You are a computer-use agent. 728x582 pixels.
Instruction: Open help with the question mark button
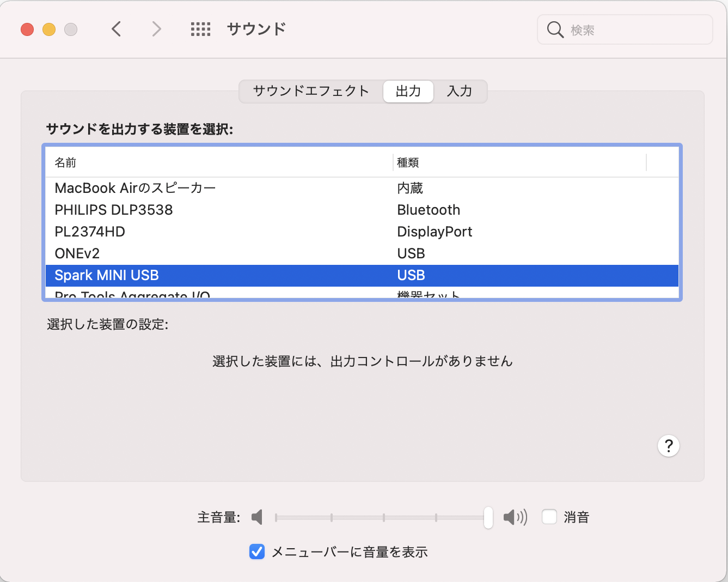pyautogui.click(x=669, y=446)
